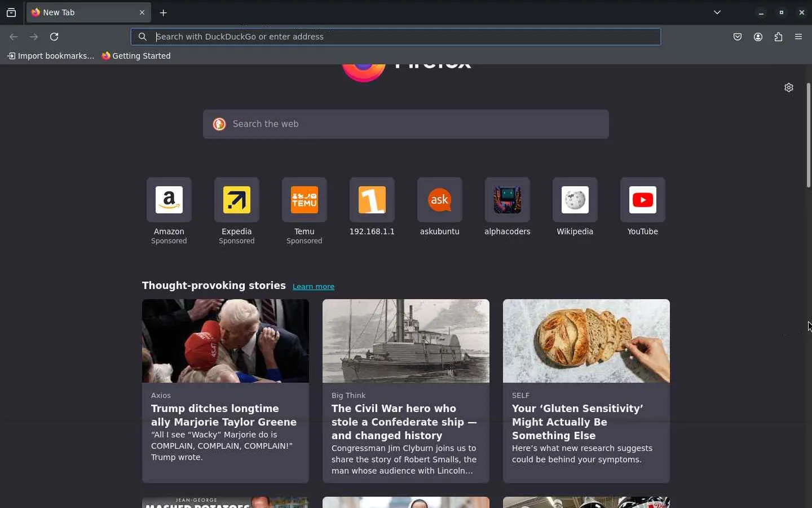Go back using the back arrow
Screen dimensions: 812x508
pos(14,37)
